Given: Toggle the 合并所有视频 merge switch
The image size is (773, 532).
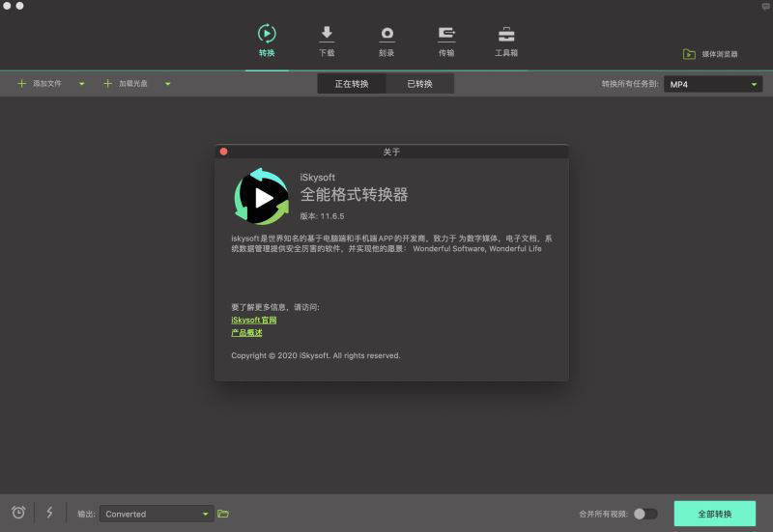Looking at the screenshot, I should point(645,514).
